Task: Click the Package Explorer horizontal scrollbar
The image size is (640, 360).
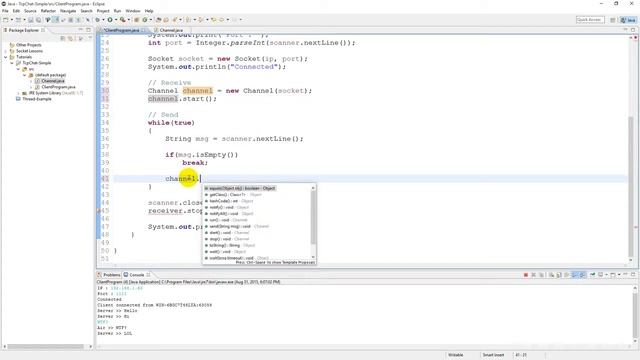Action: coord(46,347)
